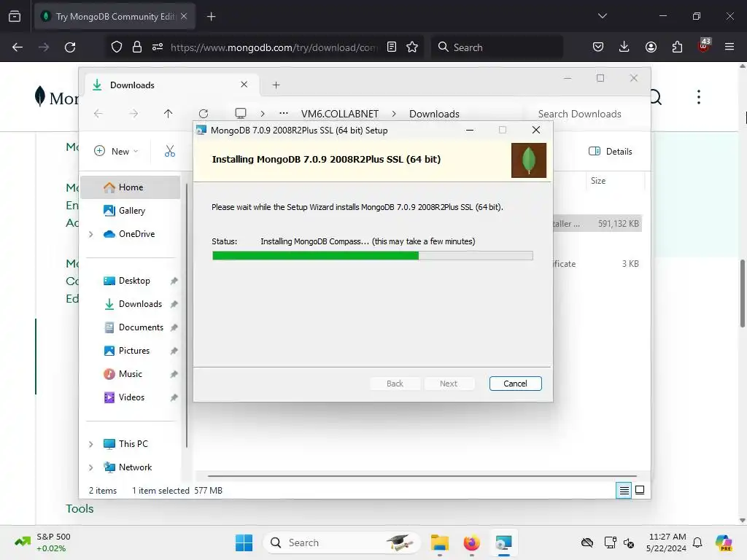Open the New item dropdown
The height and width of the screenshot is (560, 747).
(116, 151)
